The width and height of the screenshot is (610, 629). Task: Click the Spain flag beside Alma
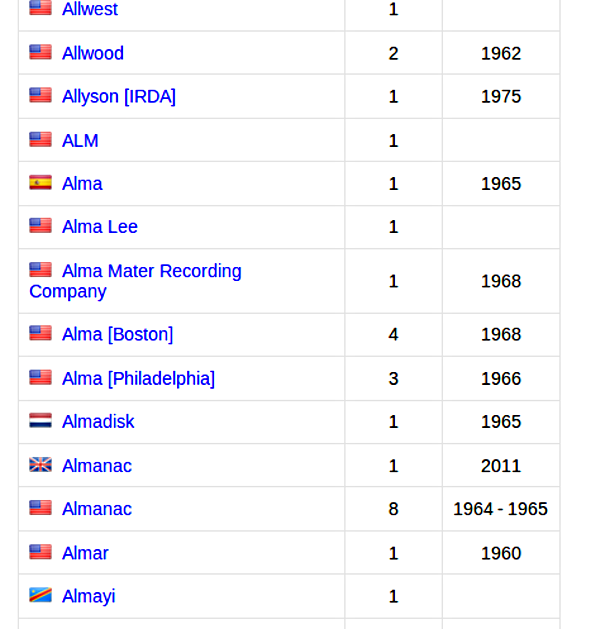point(40,183)
